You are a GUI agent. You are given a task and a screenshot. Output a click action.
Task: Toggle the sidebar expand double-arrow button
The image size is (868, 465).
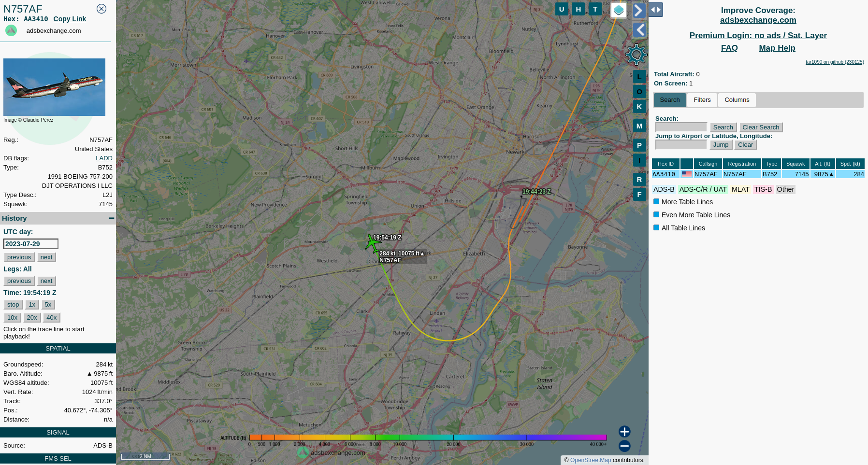tap(655, 10)
